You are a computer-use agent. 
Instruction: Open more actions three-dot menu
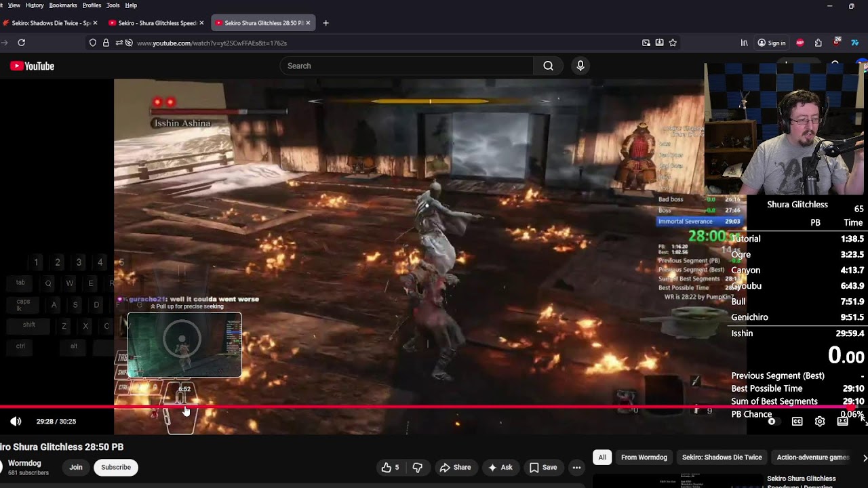click(x=576, y=467)
